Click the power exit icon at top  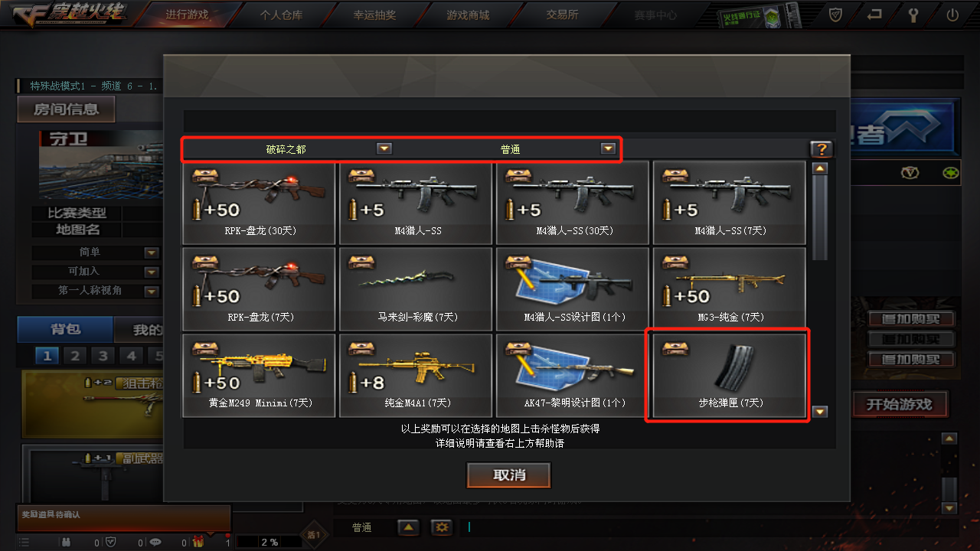pyautogui.click(x=952, y=15)
